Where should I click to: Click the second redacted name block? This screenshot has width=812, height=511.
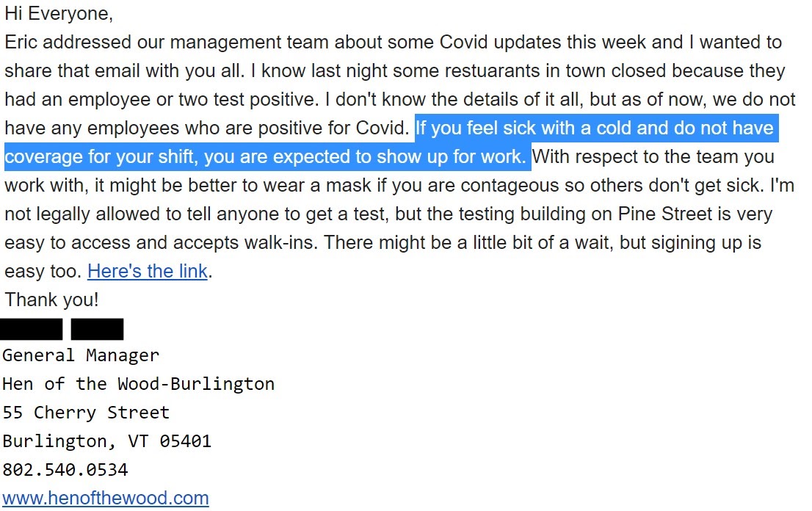98,329
